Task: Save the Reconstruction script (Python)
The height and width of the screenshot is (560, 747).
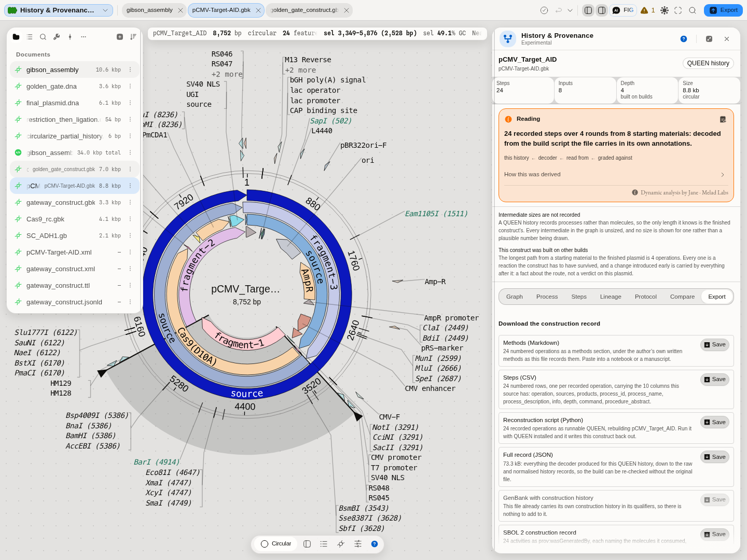Action: [715, 422]
